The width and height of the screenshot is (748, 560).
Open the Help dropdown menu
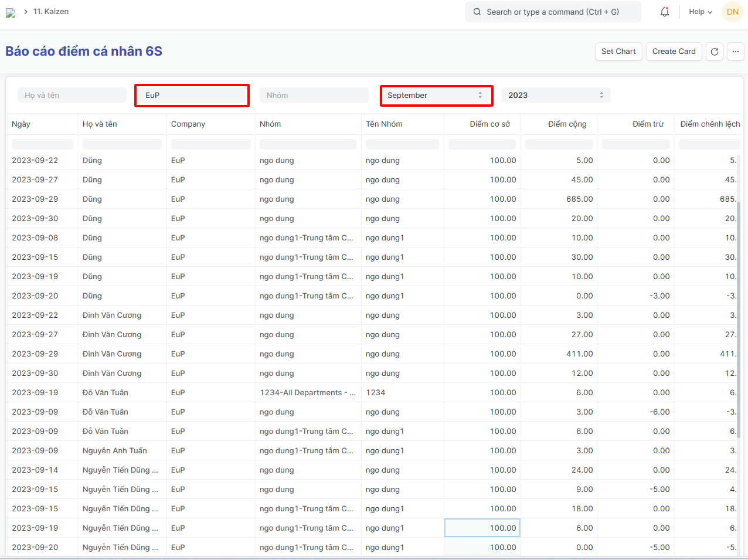(701, 12)
